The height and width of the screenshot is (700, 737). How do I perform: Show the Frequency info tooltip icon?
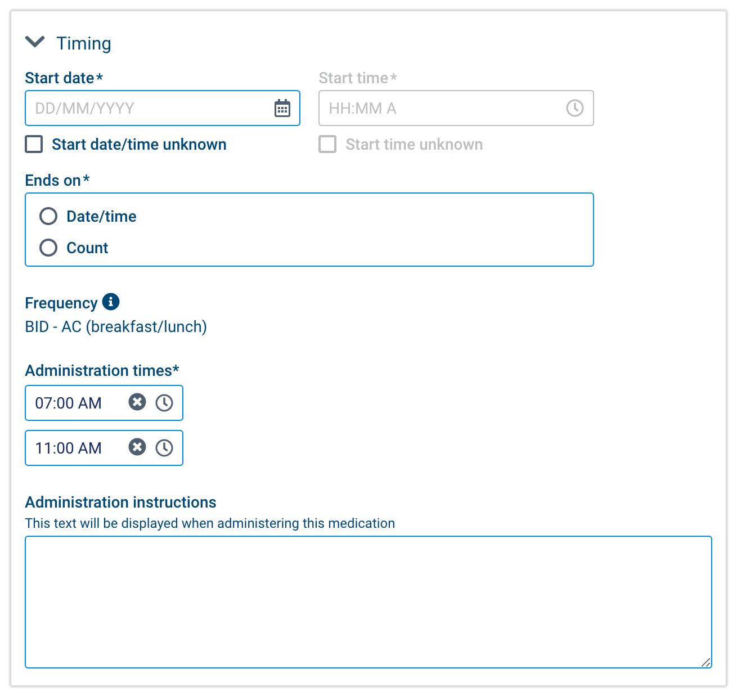coord(111,302)
